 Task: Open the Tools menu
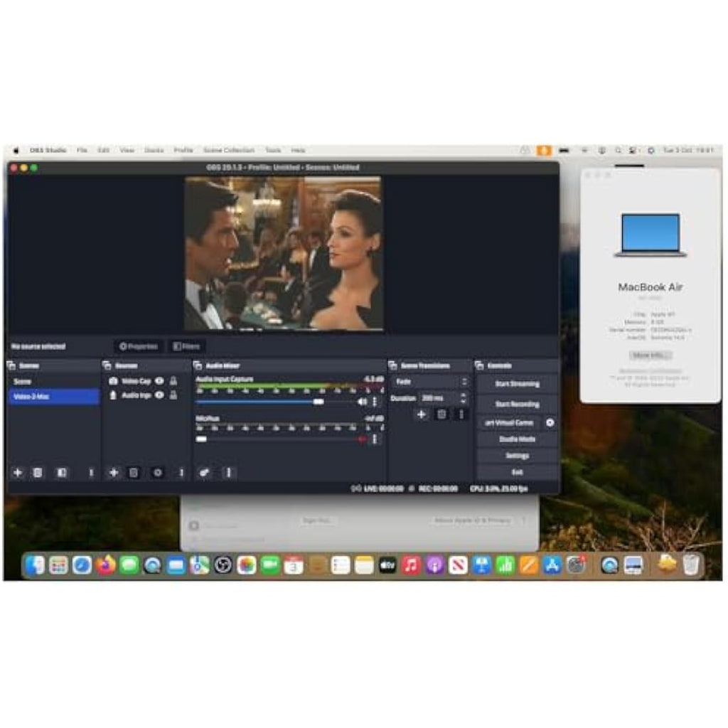pos(273,150)
